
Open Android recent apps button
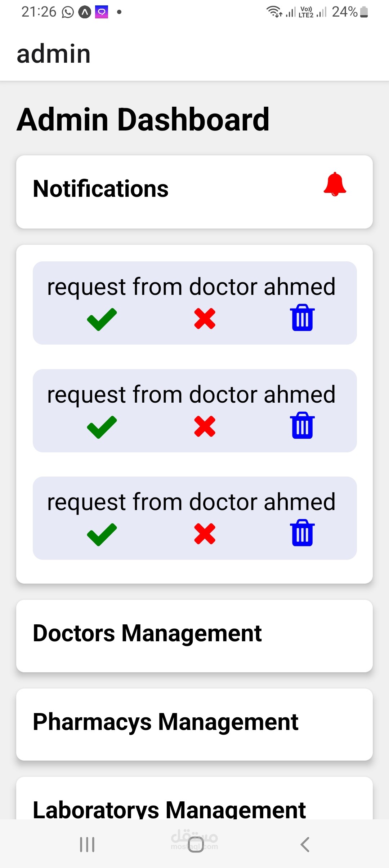click(87, 844)
